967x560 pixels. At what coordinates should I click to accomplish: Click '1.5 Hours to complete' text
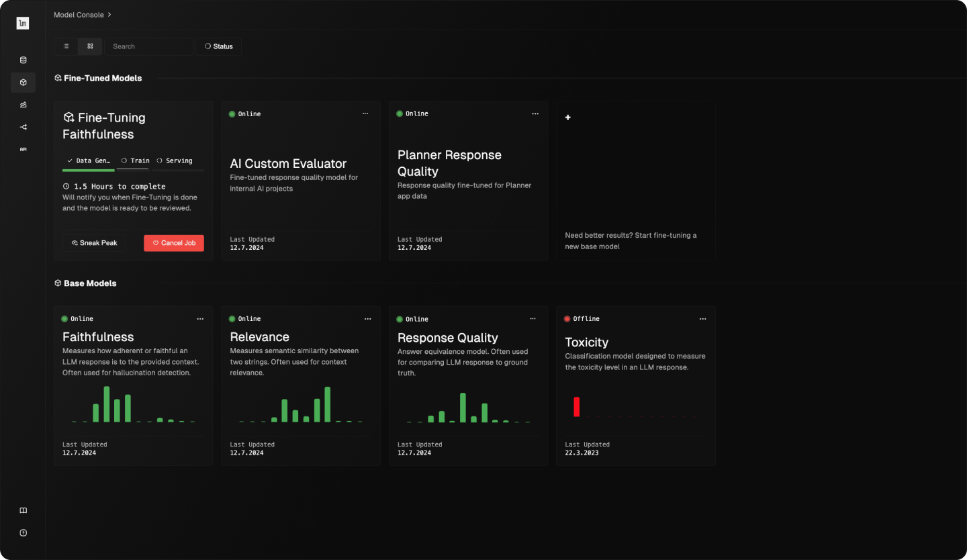[120, 187]
